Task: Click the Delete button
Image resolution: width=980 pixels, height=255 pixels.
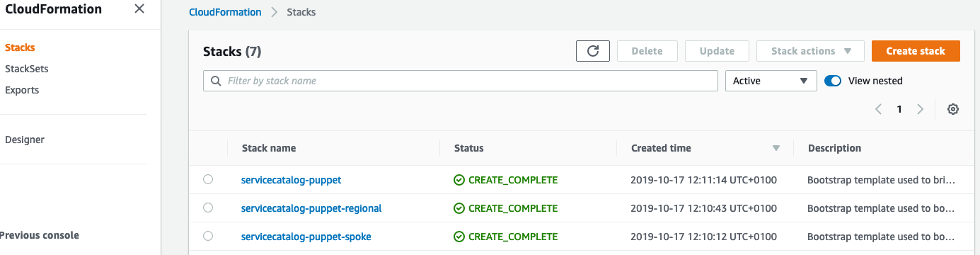Action: [x=647, y=51]
